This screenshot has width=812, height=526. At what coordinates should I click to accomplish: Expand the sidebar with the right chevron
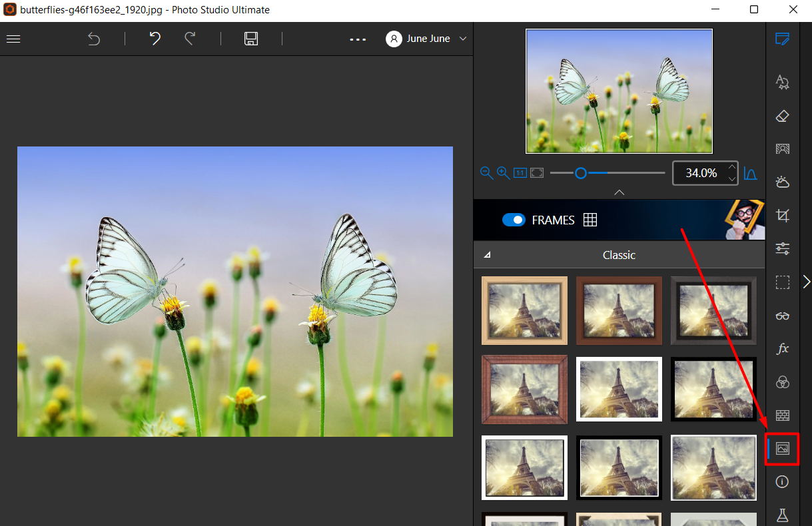[807, 282]
